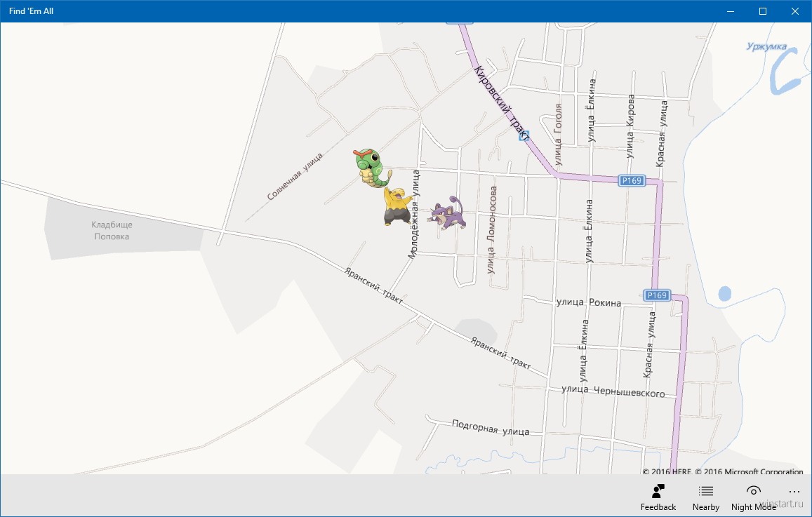Click the lower P169 road shield
Viewport: 812px width, 517px height.
point(657,295)
